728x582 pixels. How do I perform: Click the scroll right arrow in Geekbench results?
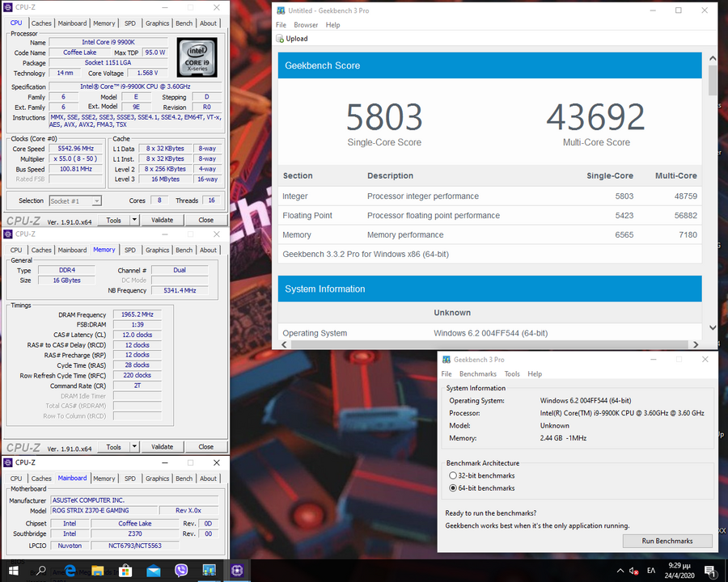click(x=696, y=344)
